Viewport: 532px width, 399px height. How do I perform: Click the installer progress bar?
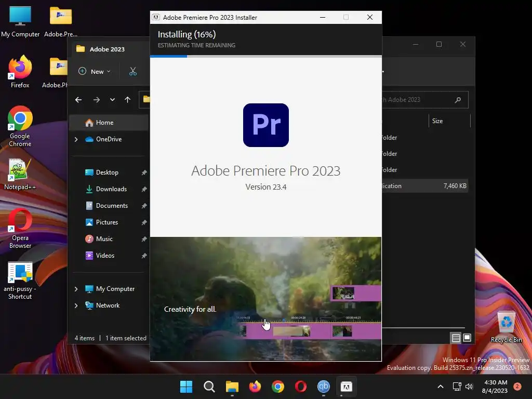pos(265,56)
